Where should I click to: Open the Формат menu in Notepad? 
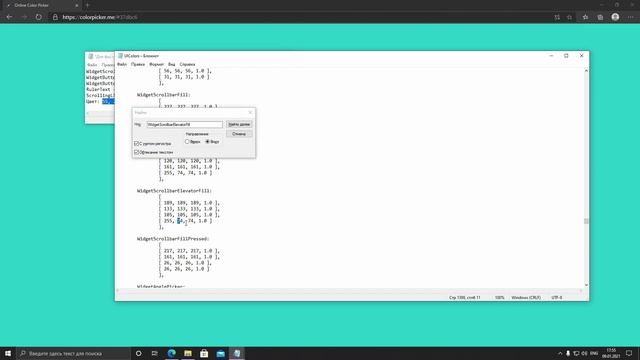click(x=156, y=64)
